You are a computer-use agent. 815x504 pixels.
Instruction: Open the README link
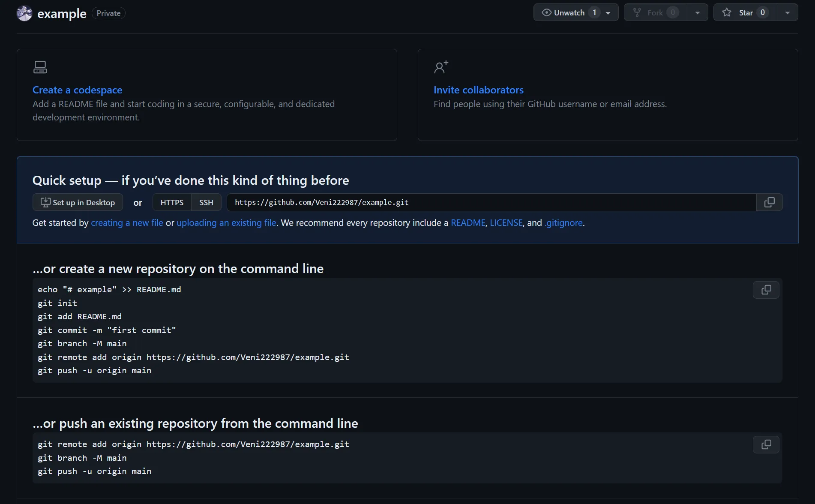(468, 223)
